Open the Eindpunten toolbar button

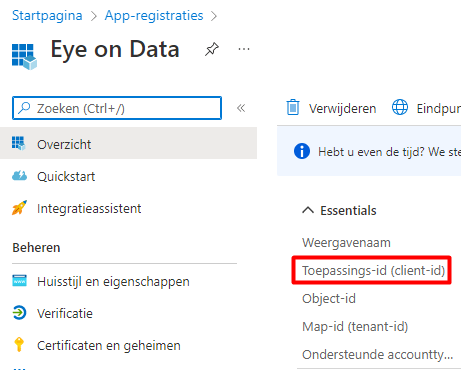426,108
